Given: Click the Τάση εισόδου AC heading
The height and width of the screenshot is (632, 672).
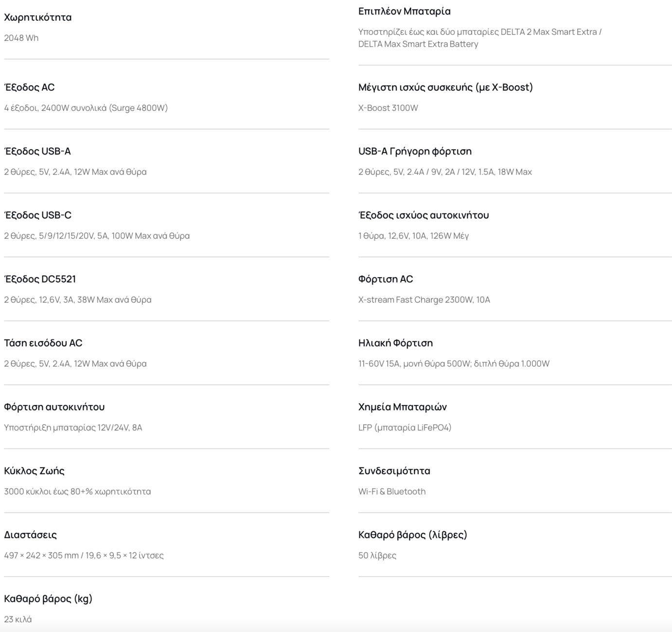Looking at the screenshot, I should coord(43,343).
